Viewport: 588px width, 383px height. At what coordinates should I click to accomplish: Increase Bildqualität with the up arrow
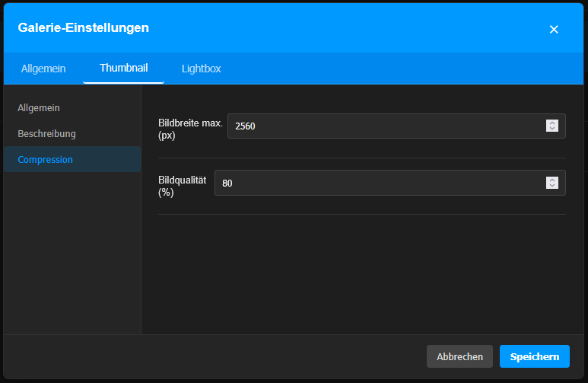[x=552, y=180]
